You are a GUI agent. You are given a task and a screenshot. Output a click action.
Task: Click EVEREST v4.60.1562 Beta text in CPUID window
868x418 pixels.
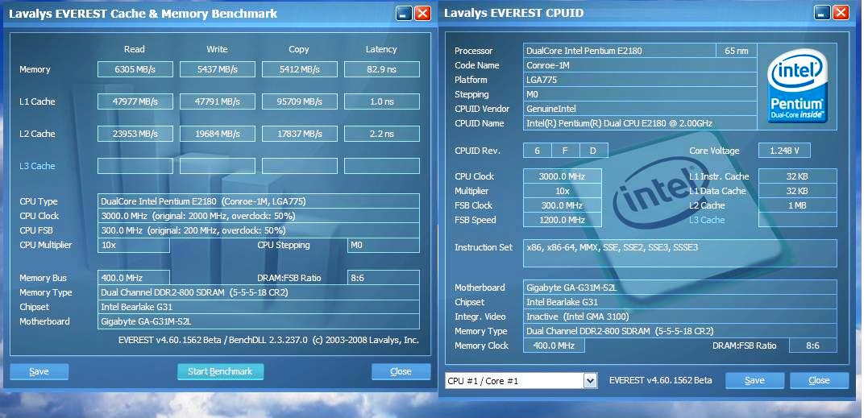pos(660,380)
